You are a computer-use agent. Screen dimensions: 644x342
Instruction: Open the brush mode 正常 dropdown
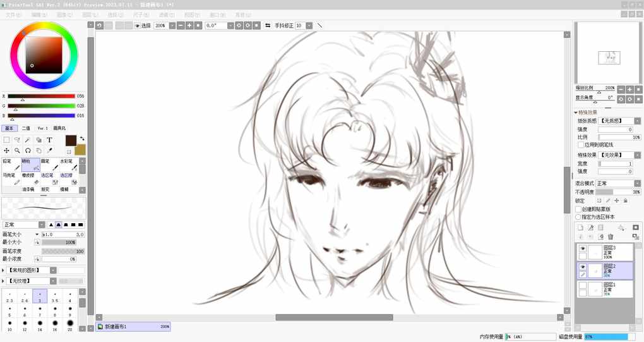pyautogui.click(x=23, y=224)
